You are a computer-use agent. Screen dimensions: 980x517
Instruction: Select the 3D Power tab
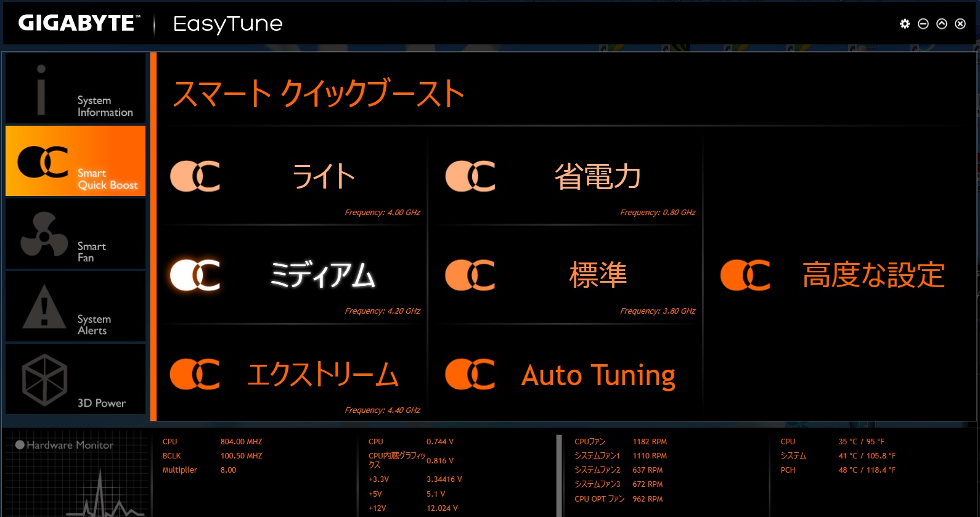[x=75, y=379]
